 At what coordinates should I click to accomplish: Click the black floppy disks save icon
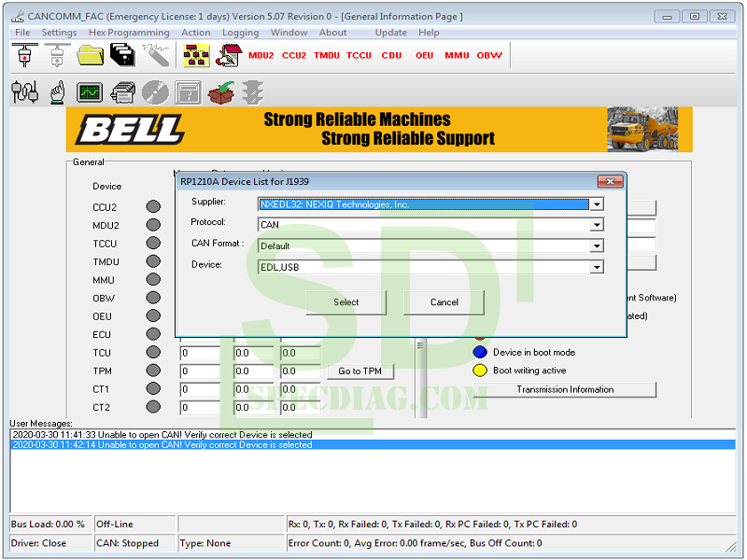(123, 55)
